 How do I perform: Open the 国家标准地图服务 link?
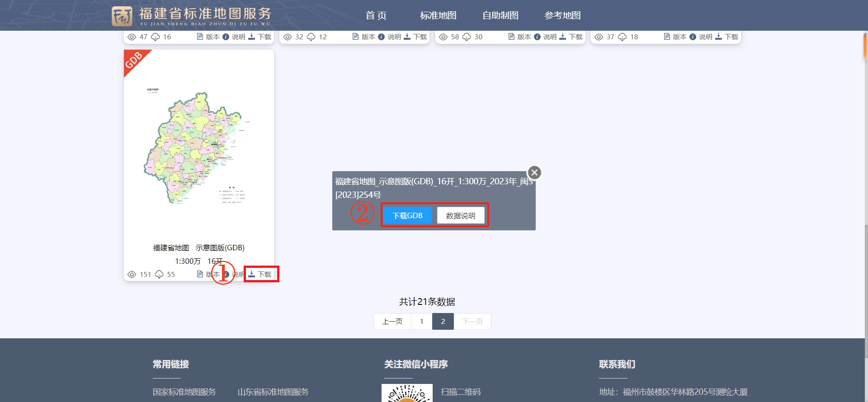(x=184, y=392)
